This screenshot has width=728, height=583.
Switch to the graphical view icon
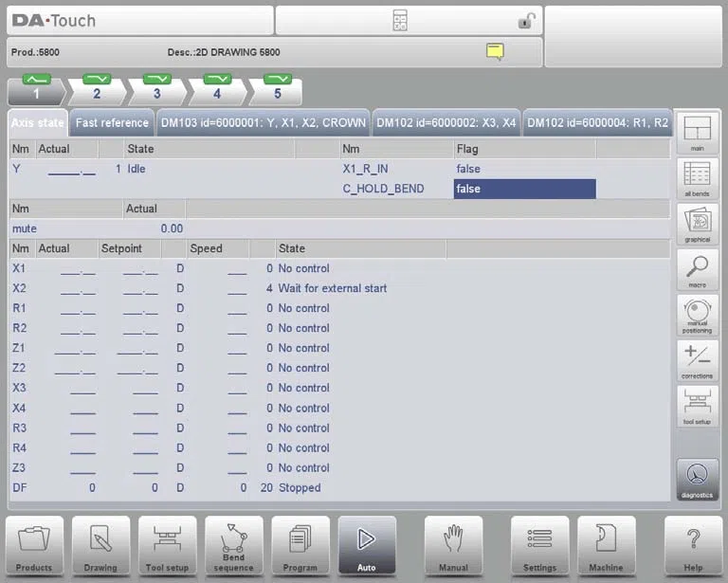pos(698,225)
